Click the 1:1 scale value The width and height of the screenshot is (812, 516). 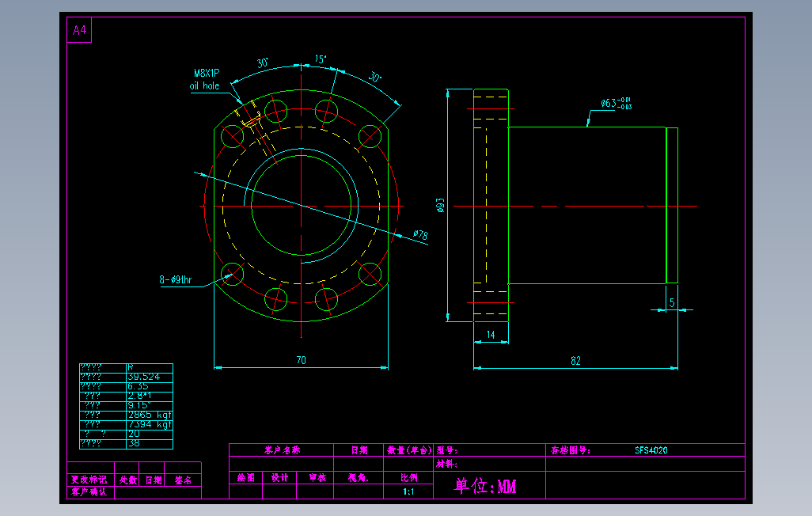pos(408,491)
